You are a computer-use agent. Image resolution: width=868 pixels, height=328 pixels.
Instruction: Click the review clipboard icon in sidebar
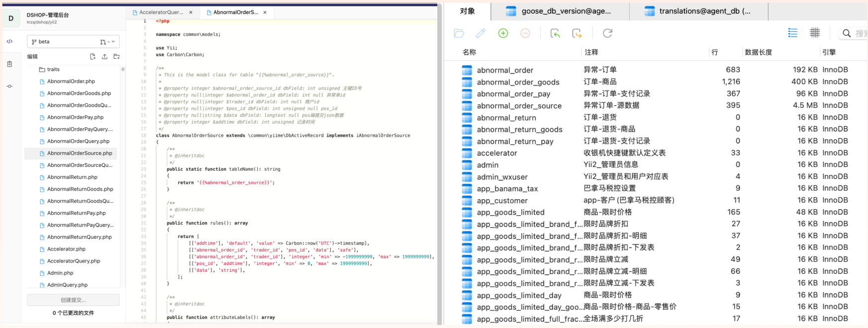point(9,64)
